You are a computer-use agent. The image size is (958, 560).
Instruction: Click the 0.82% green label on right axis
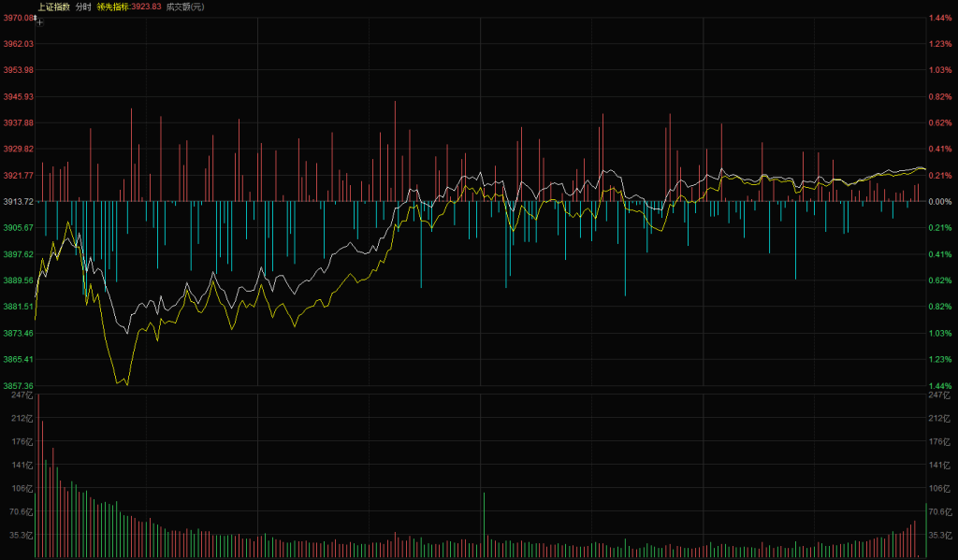(x=939, y=307)
